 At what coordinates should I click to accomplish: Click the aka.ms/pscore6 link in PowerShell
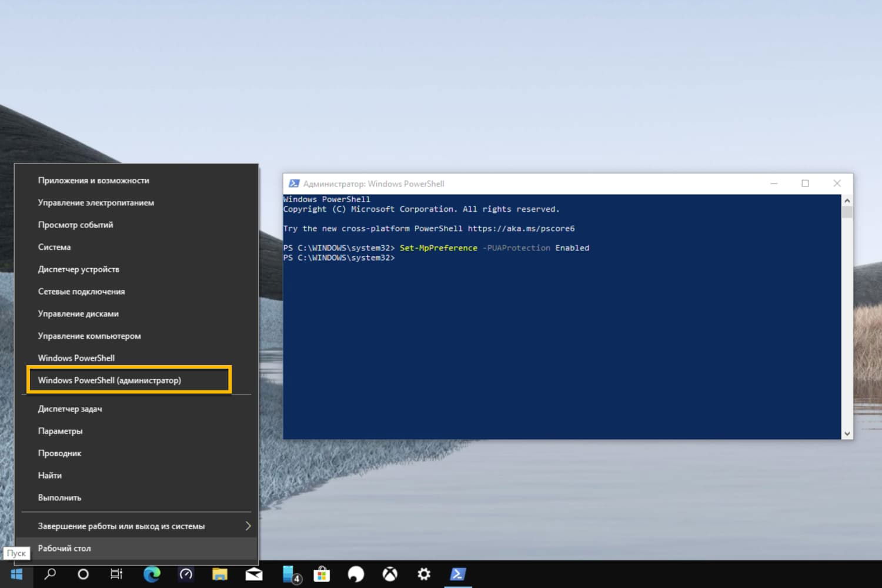[521, 228]
